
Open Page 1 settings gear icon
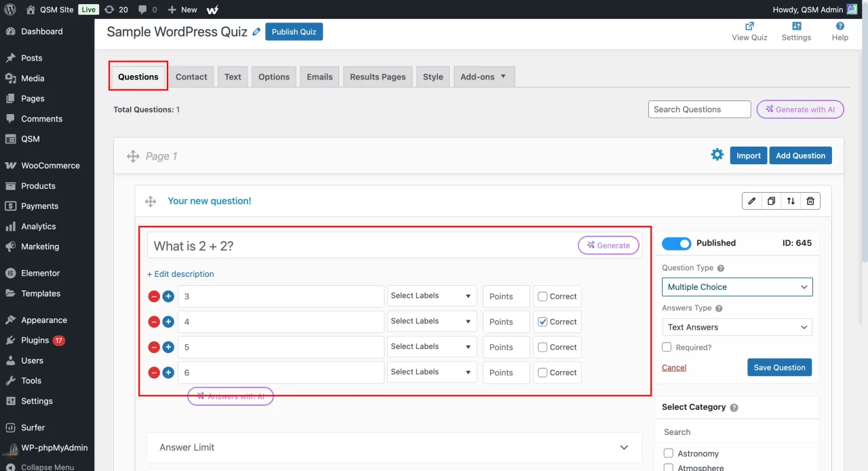point(717,155)
